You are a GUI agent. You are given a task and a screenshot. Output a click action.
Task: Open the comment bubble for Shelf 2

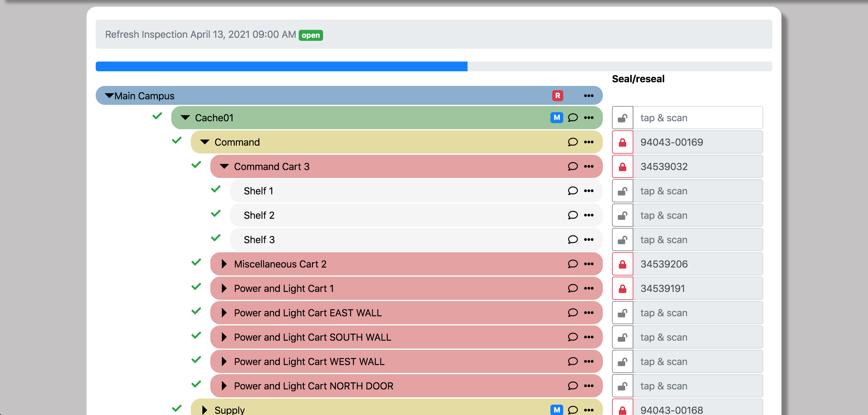pyautogui.click(x=572, y=215)
